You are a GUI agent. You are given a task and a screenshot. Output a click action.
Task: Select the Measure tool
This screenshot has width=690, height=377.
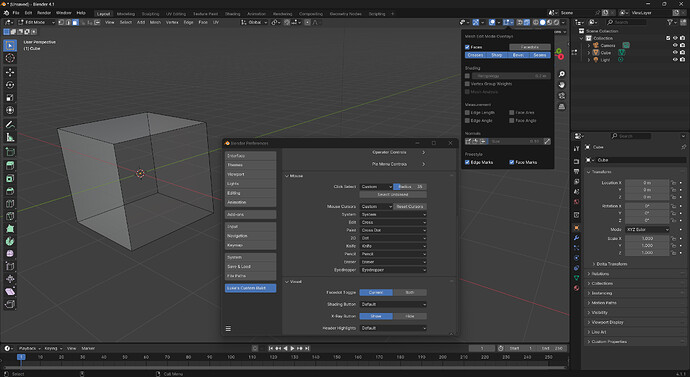[x=10, y=137]
